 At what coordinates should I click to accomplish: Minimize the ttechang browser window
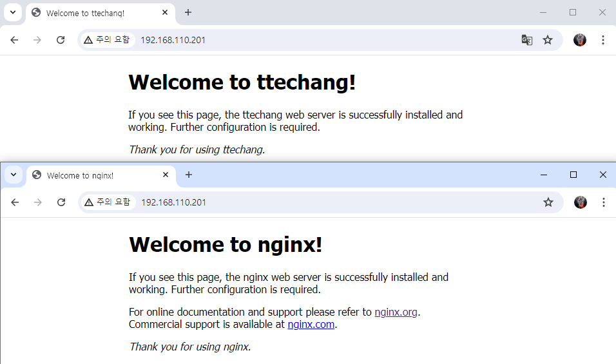click(543, 13)
